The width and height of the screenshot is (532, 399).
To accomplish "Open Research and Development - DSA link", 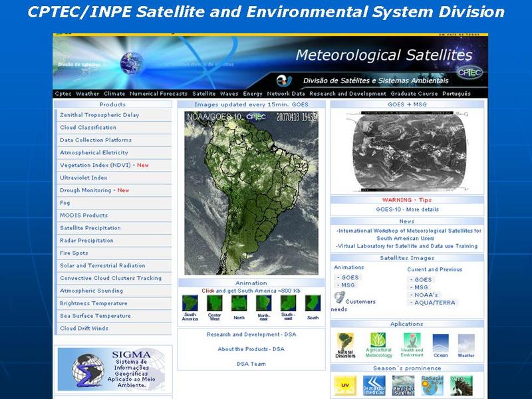I will point(251,334).
